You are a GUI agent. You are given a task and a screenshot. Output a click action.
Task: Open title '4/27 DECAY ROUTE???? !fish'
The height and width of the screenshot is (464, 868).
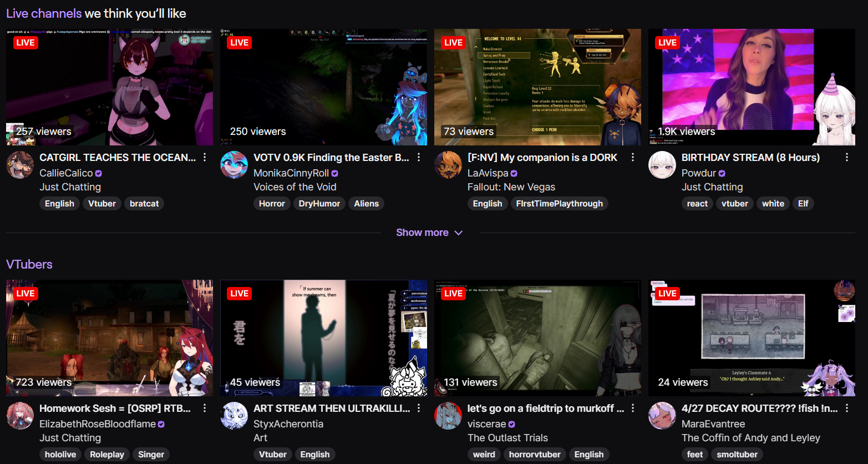tap(759, 408)
